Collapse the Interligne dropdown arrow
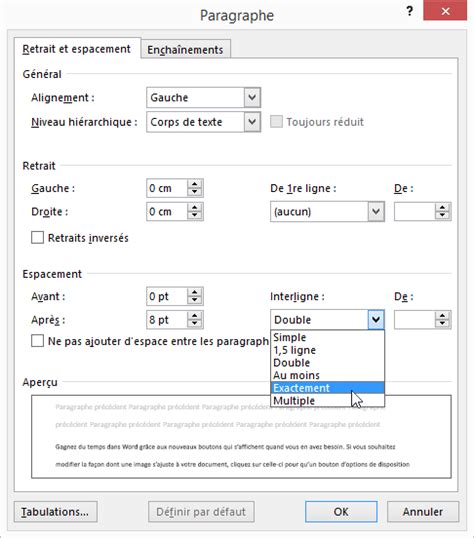 click(376, 319)
